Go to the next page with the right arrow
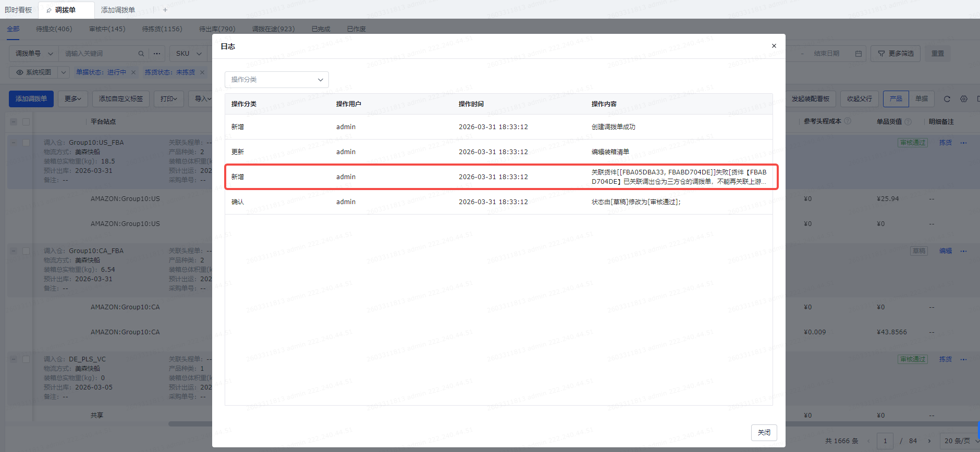Screen dimensions: 980x452 pyautogui.click(x=929, y=441)
